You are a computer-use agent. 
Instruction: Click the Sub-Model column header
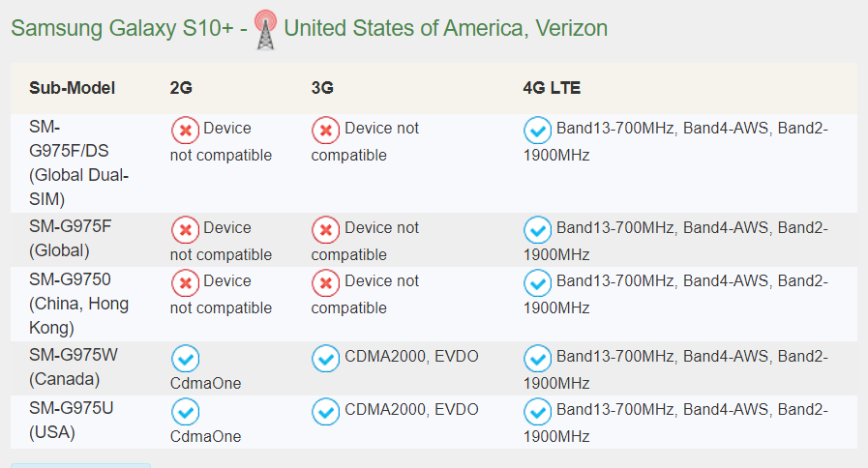[72, 88]
